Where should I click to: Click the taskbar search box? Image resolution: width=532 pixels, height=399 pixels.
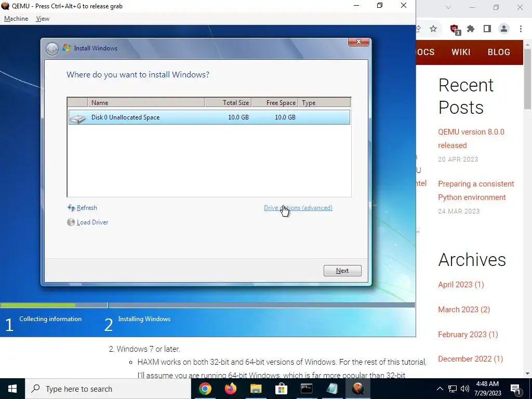pos(108,389)
